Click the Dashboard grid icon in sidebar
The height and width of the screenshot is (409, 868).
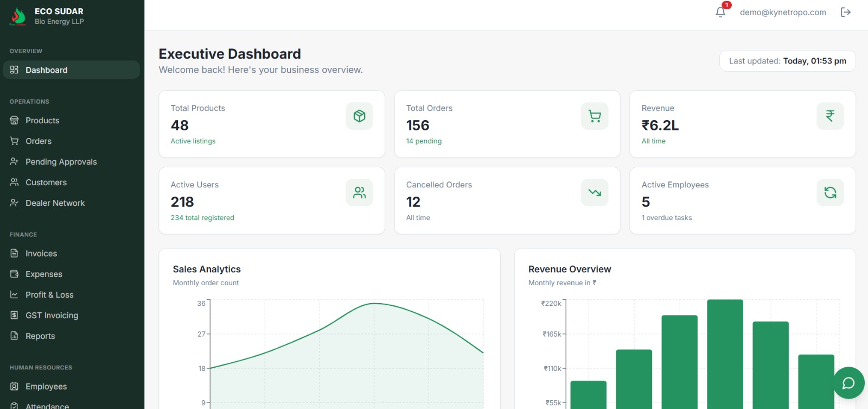(14, 70)
